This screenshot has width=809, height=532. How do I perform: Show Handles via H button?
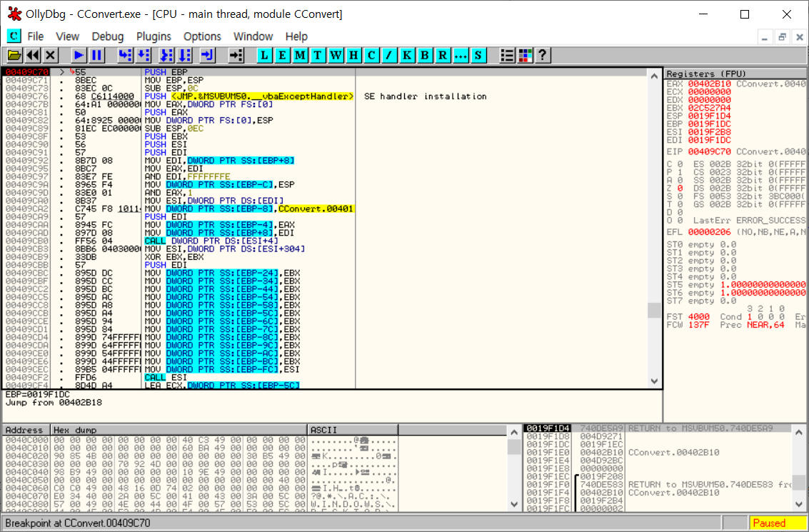tap(353, 55)
